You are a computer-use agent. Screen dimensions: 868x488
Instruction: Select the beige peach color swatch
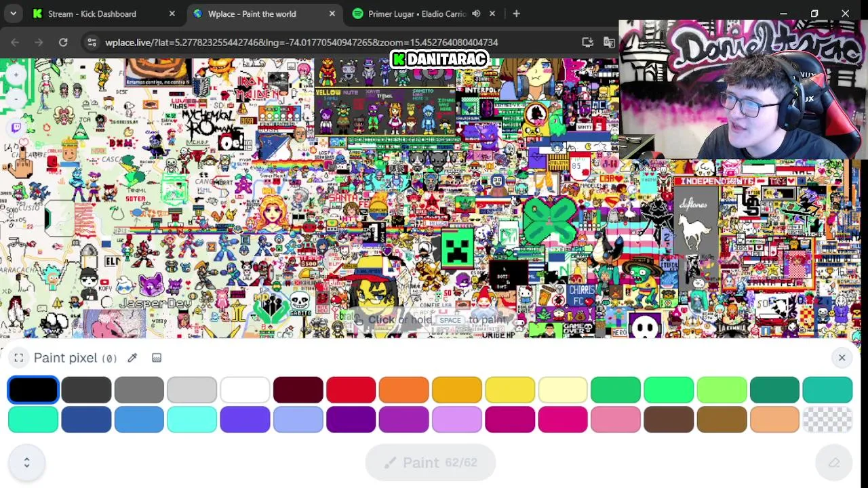coord(774,420)
